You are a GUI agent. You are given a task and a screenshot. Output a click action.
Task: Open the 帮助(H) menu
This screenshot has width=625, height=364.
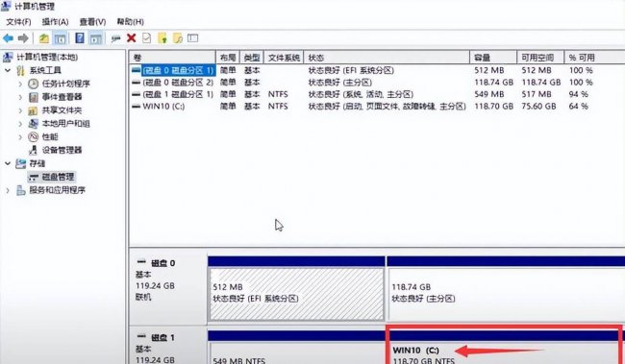131,22
